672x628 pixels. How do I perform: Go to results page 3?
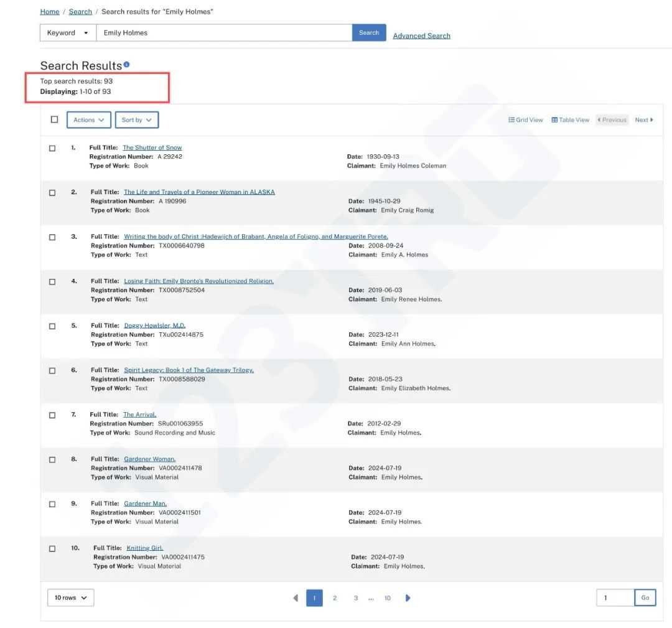(x=356, y=598)
